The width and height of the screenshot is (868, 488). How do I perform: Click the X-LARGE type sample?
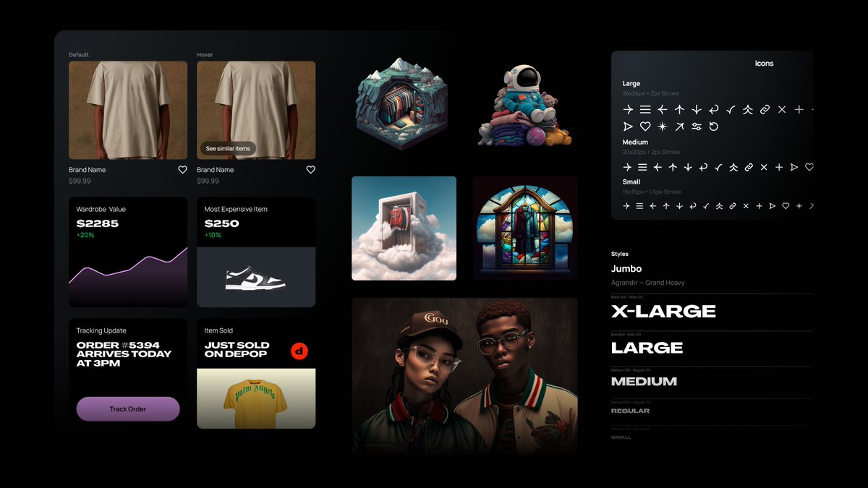tap(663, 312)
